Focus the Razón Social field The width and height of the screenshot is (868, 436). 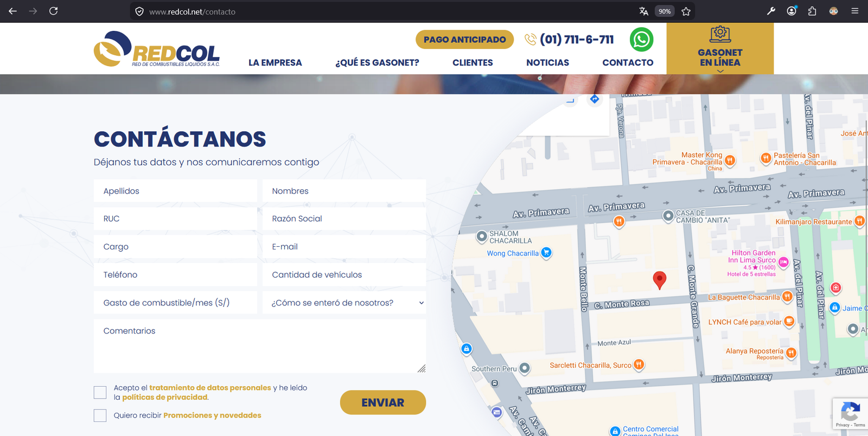pos(344,219)
